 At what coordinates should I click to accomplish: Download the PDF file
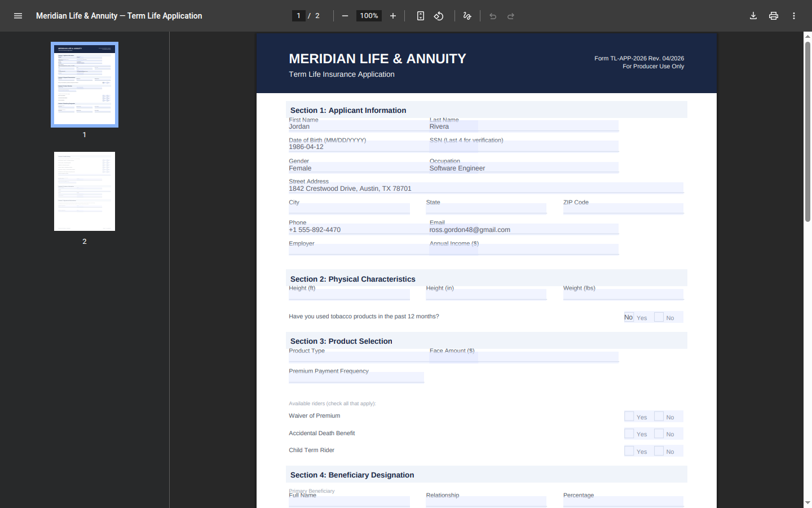click(x=753, y=16)
